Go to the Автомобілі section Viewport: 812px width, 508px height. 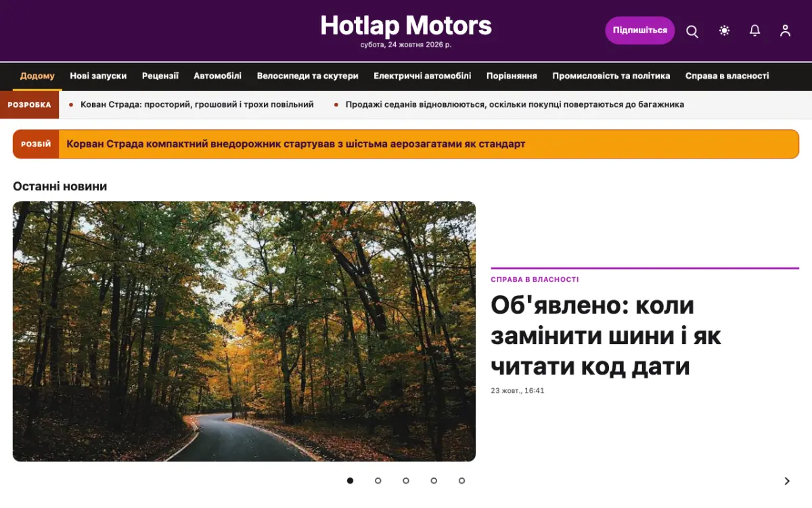click(218, 76)
